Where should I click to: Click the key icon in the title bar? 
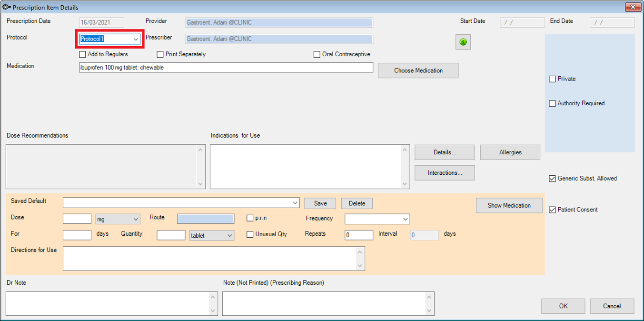[x=7, y=7]
